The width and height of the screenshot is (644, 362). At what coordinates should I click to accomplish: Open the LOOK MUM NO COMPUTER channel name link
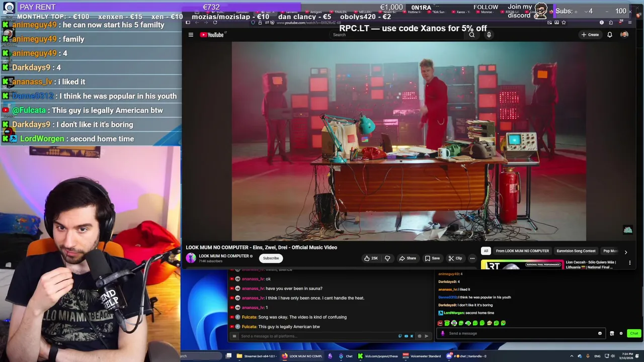click(223, 256)
